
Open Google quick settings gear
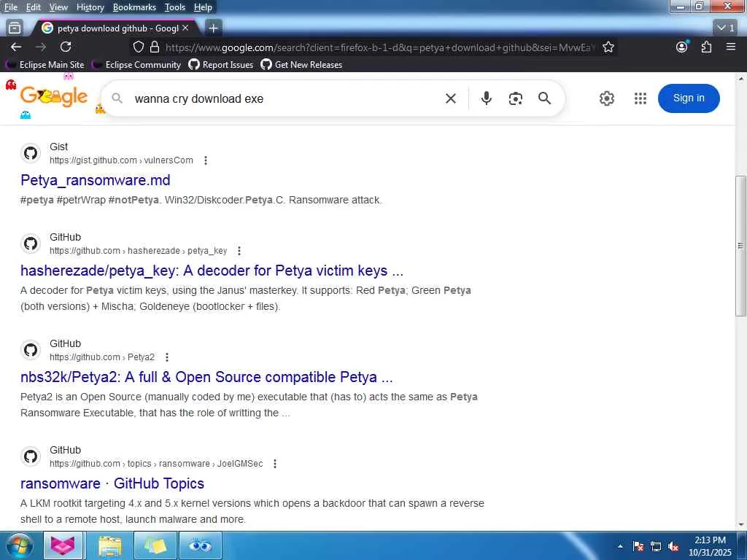(606, 98)
